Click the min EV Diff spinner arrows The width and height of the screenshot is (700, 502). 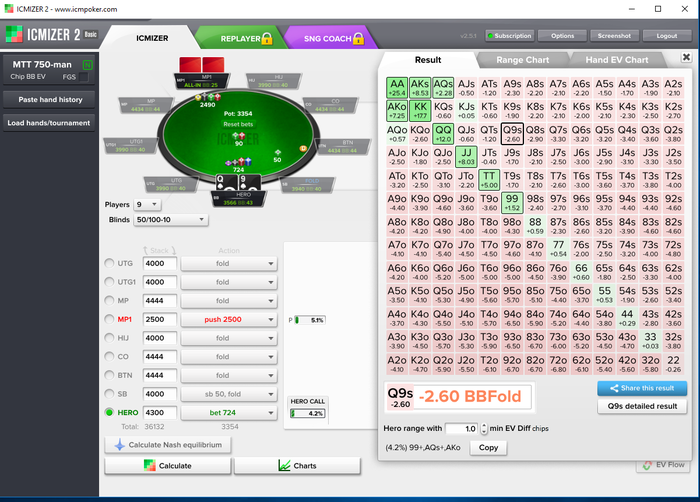coord(484,429)
